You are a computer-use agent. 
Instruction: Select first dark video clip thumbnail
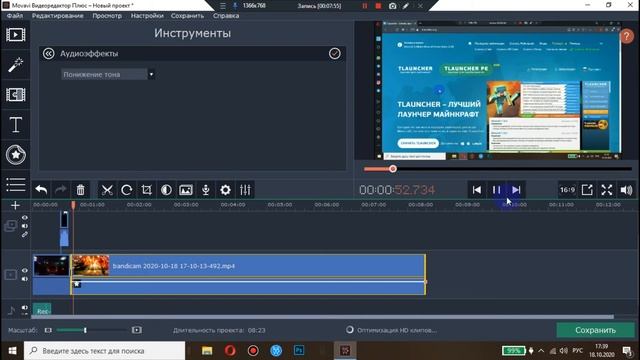51,266
